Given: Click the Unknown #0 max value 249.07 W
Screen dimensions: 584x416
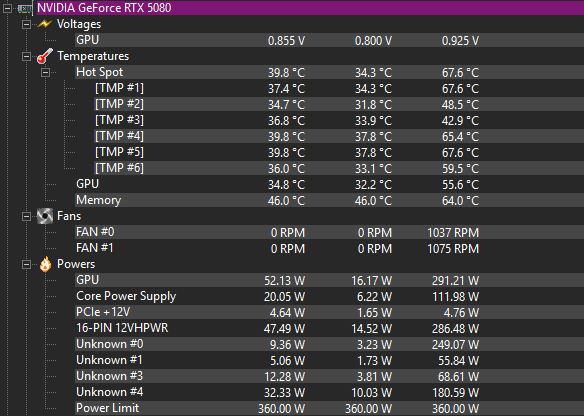Looking at the screenshot, I should pyautogui.click(x=456, y=345).
